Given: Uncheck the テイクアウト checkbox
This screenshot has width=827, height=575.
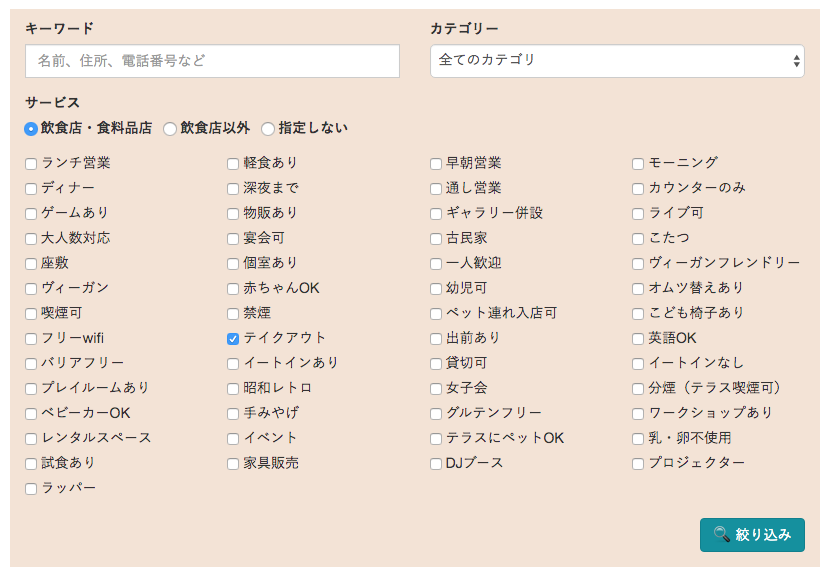Looking at the screenshot, I should click(233, 339).
